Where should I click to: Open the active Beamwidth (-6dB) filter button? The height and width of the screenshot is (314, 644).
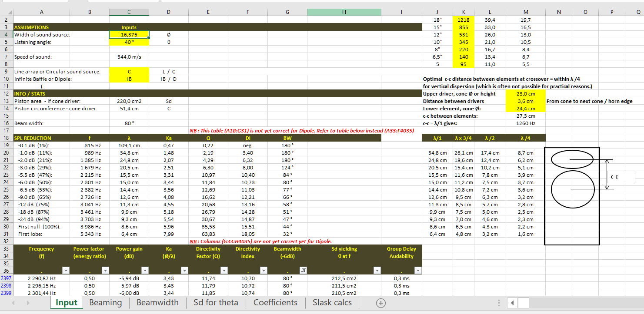(x=303, y=271)
